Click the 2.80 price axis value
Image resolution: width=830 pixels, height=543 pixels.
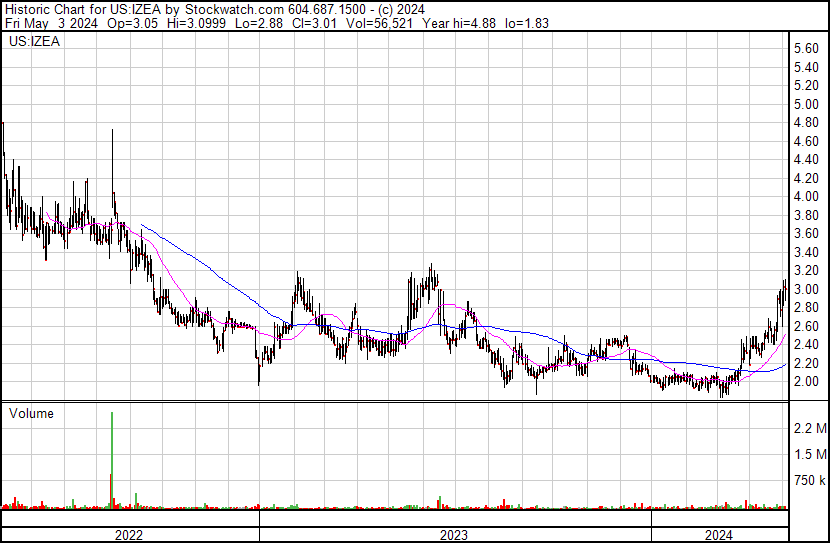pyautogui.click(x=807, y=307)
